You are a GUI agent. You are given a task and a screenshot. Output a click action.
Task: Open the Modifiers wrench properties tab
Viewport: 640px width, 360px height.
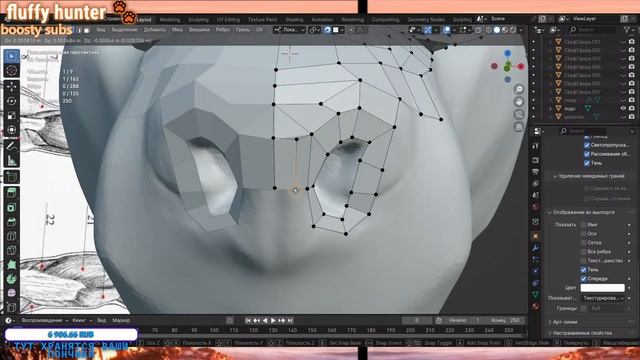536,248
